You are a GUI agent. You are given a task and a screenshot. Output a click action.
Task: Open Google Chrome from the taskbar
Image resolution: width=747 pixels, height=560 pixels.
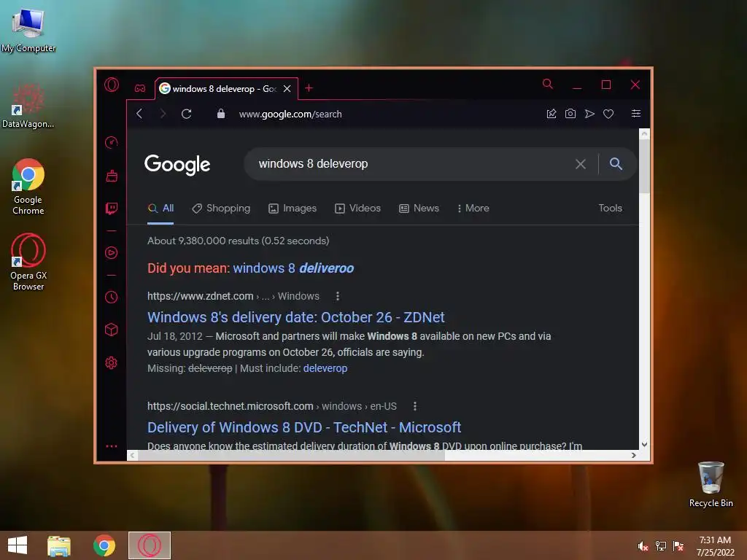pos(104,545)
